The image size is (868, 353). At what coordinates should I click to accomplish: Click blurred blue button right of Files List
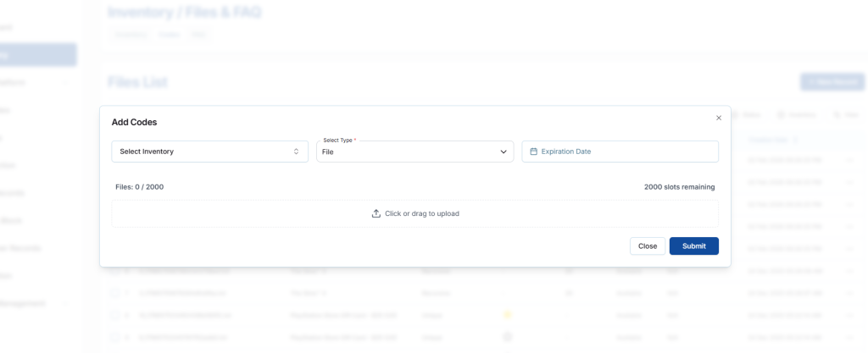pos(832,82)
